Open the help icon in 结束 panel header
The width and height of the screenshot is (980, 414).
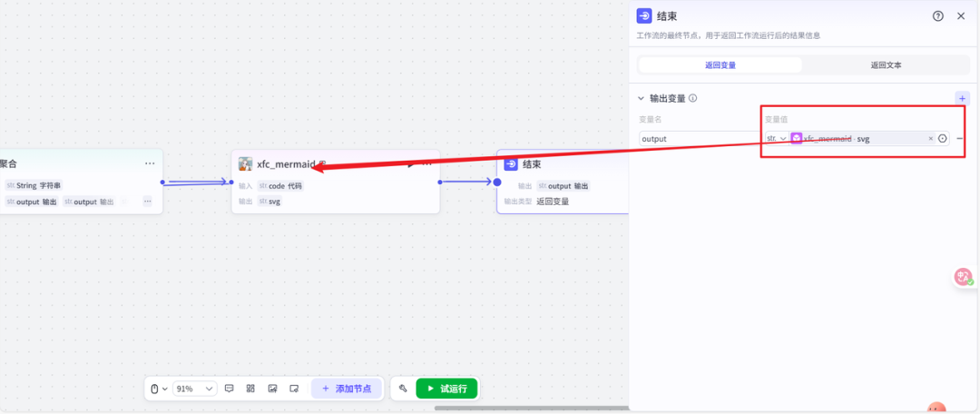[x=937, y=16]
